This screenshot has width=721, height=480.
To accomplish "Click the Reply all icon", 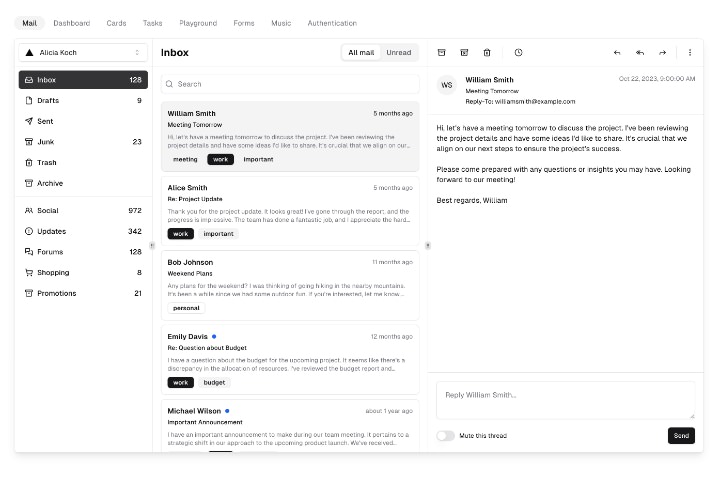I will click(640, 52).
